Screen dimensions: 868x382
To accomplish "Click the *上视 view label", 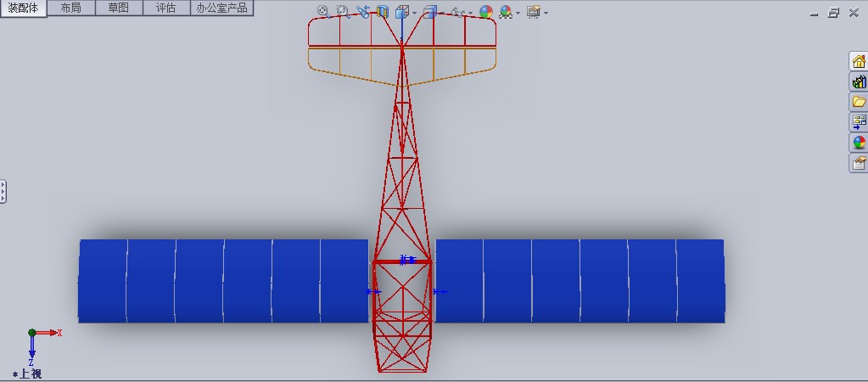I will 27,374.
